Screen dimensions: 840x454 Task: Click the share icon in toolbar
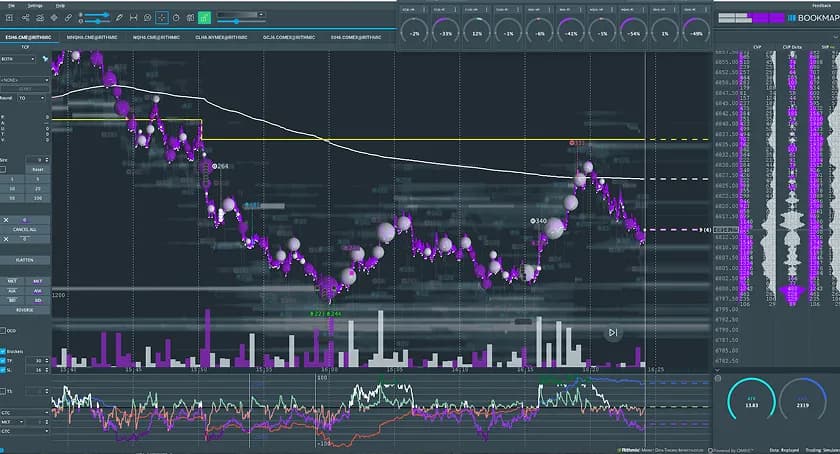(x=25, y=18)
